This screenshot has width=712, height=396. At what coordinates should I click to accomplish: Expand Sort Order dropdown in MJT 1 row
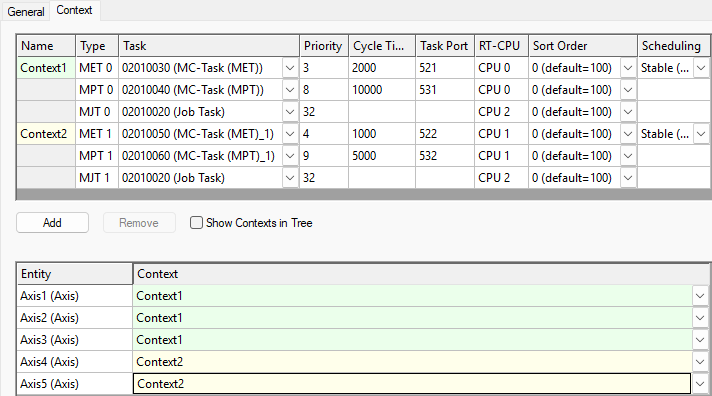point(628,178)
